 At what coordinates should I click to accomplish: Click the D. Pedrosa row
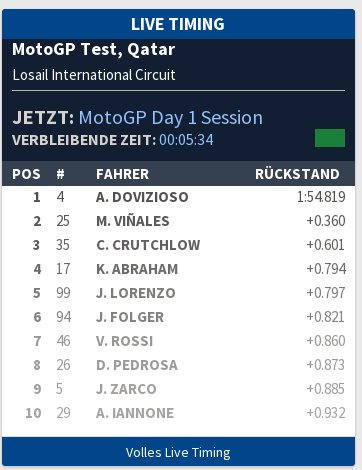tap(178, 365)
